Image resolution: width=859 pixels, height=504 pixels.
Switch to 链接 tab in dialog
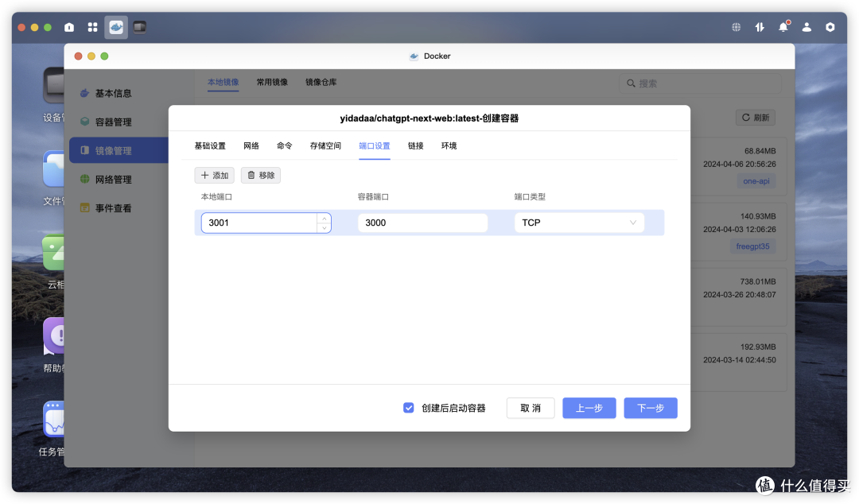(x=416, y=145)
